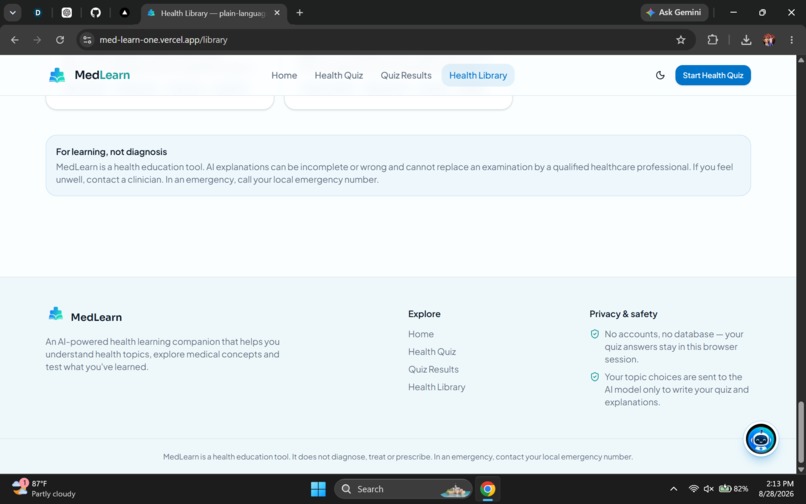Switch to the pinned D tab
Image resolution: width=806 pixels, height=504 pixels.
(x=38, y=13)
